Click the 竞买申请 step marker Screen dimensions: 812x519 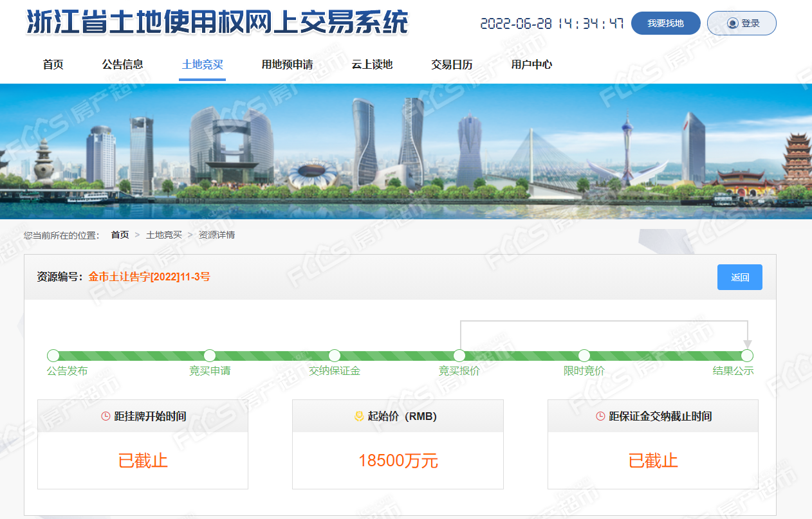(210, 356)
